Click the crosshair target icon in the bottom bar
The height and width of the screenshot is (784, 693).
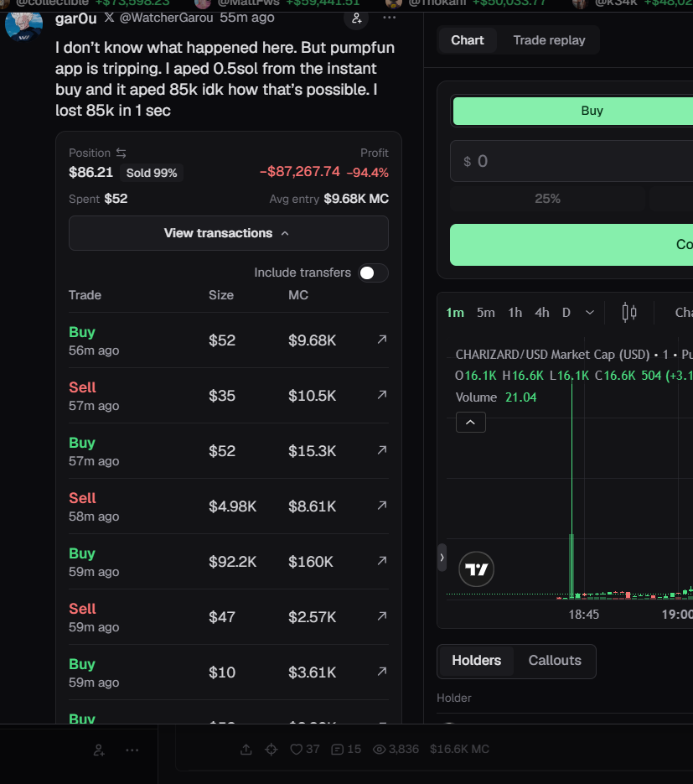click(x=272, y=749)
